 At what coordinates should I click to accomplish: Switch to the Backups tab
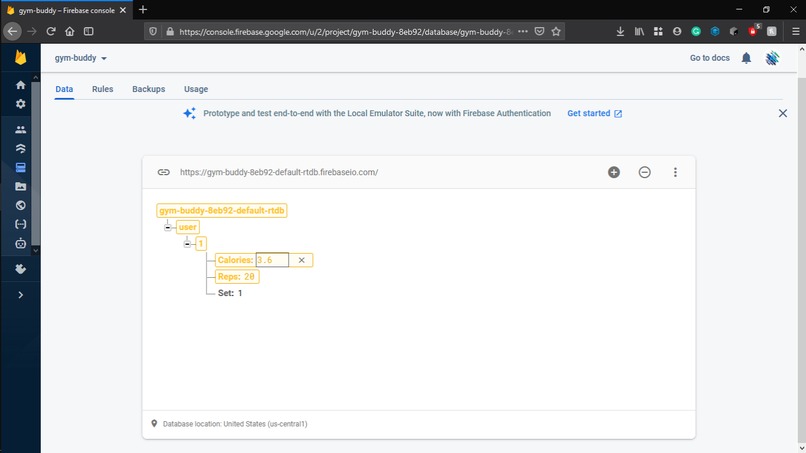149,89
